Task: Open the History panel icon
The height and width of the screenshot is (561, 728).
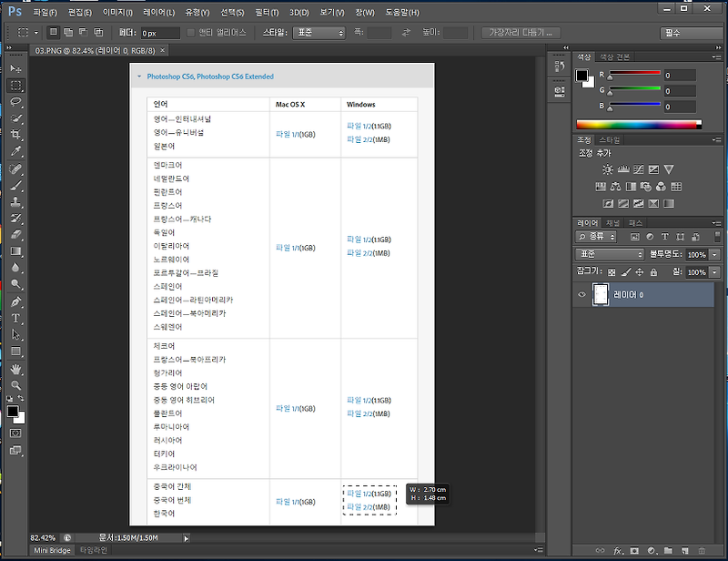Action: pyautogui.click(x=560, y=66)
